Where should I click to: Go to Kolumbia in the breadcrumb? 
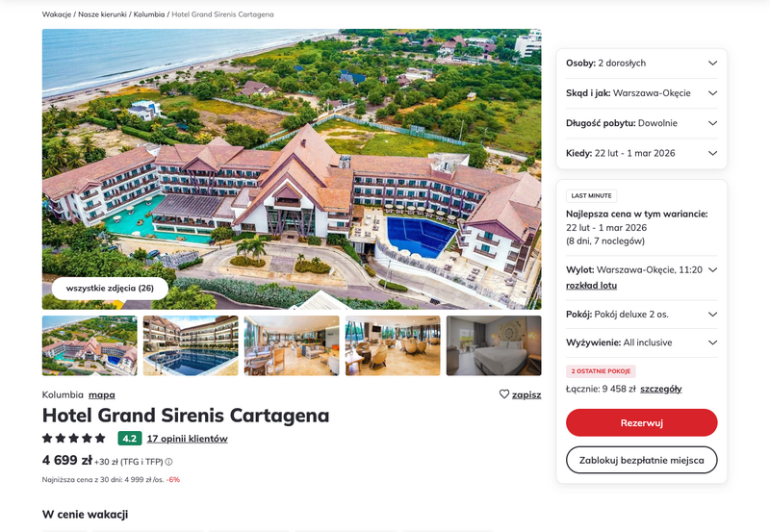(149, 14)
